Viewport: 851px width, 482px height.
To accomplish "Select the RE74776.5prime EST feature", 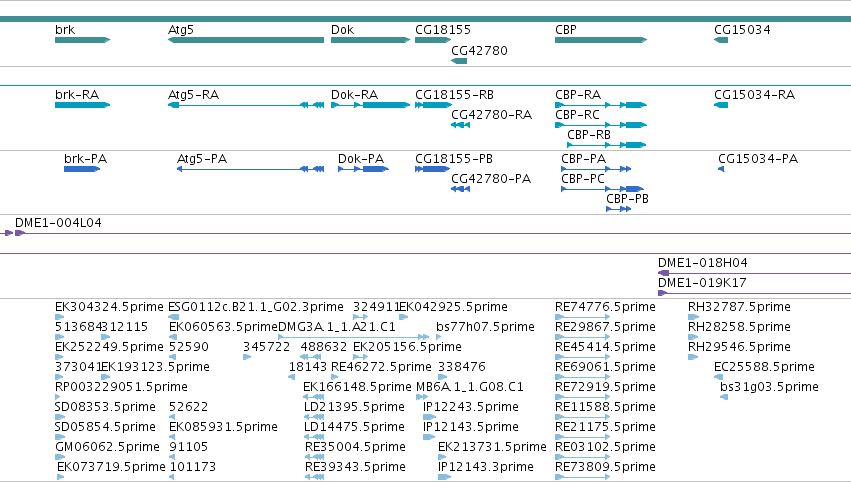I will pos(583,317).
